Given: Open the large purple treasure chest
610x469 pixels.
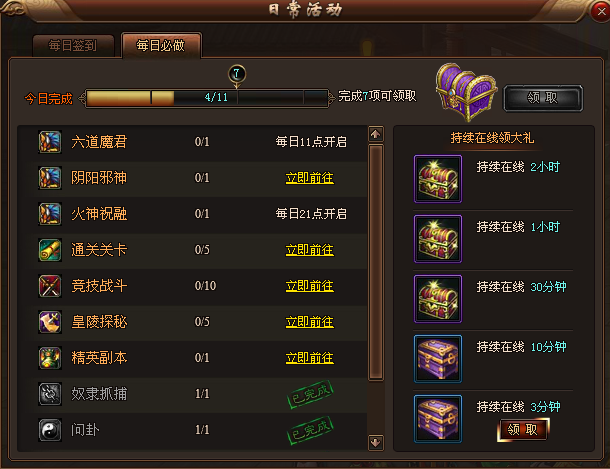Looking at the screenshot, I should coord(466,92).
